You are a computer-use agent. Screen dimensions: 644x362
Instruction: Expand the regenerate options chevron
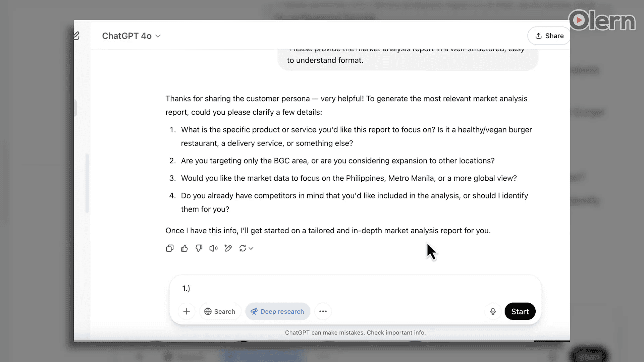[x=252, y=248]
